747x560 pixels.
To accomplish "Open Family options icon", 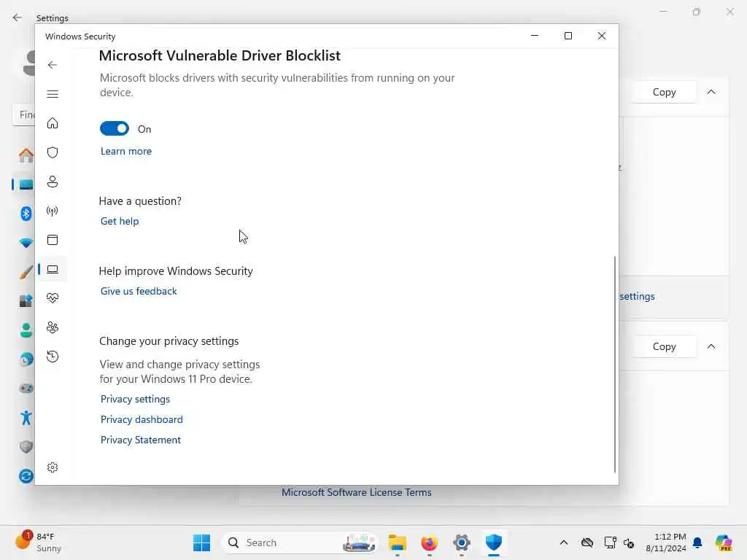I will 53,327.
